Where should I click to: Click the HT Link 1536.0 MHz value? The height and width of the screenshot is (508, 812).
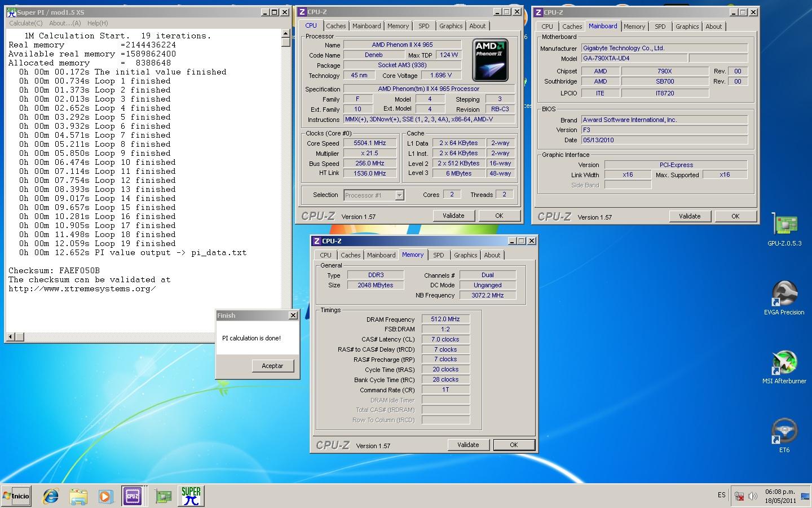point(370,174)
